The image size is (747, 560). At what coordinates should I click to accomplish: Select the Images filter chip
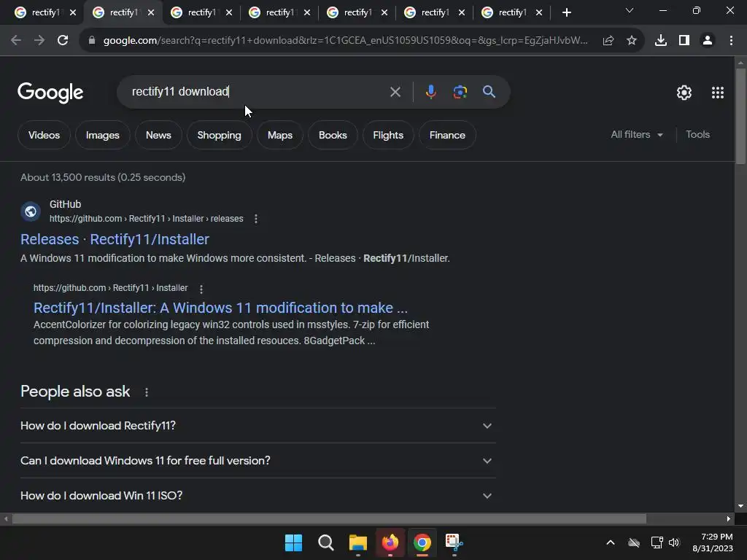tap(102, 135)
